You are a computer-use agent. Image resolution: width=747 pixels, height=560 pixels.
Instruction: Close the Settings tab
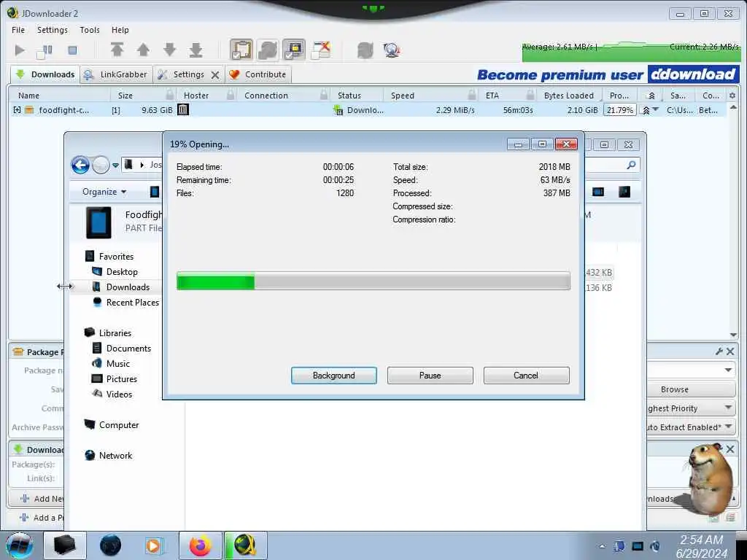tap(215, 75)
